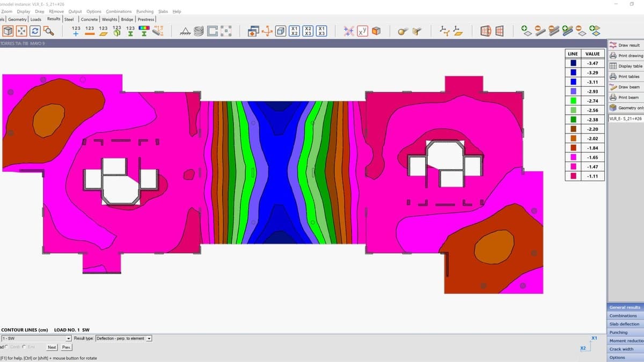Viewport: 644px width, 362px height.
Task: Click the Print drawing button
Action: pos(626,56)
